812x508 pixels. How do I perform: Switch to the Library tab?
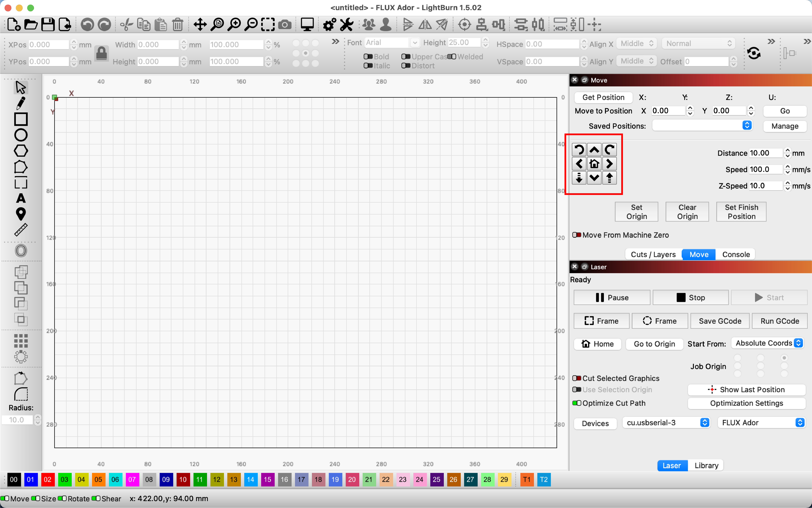(x=706, y=465)
